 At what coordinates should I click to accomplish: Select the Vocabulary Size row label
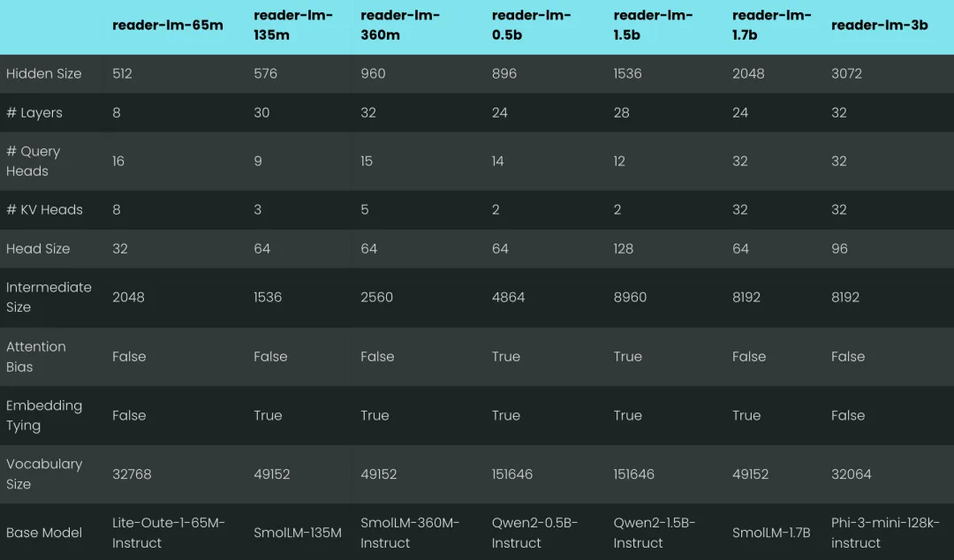coord(44,474)
